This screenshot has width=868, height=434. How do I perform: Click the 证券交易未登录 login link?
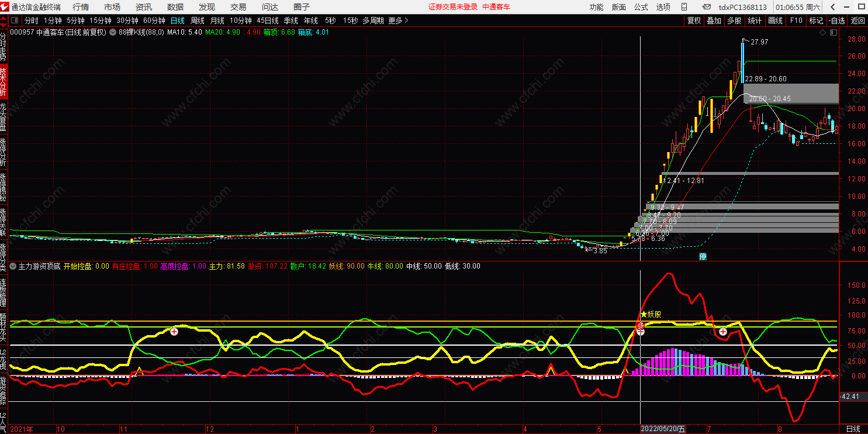point(452,7)
